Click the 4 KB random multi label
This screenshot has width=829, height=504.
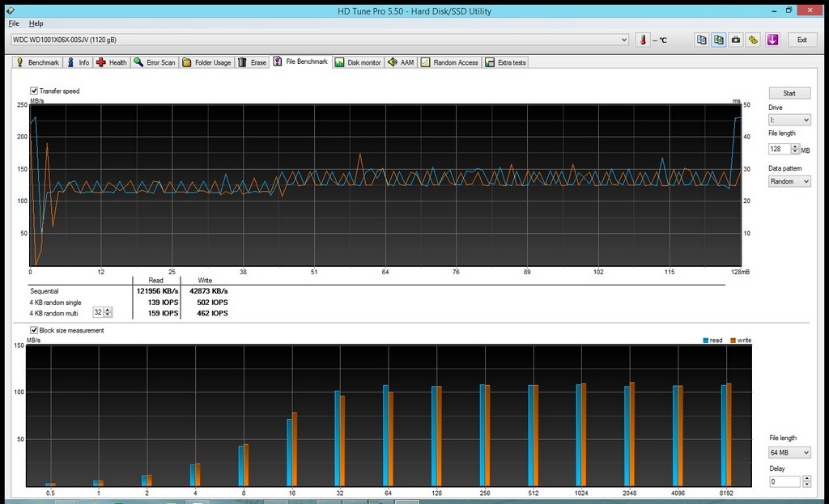point(54,313)
